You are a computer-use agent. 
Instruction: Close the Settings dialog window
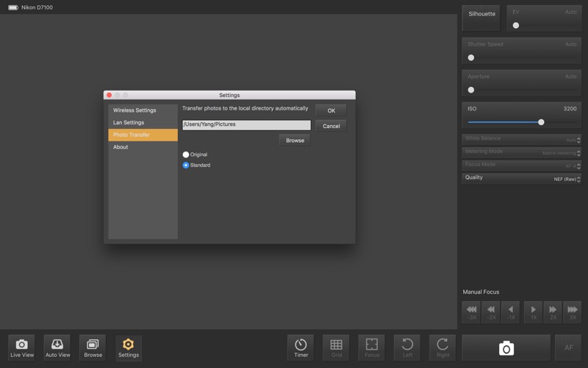(x=109, y=95)
